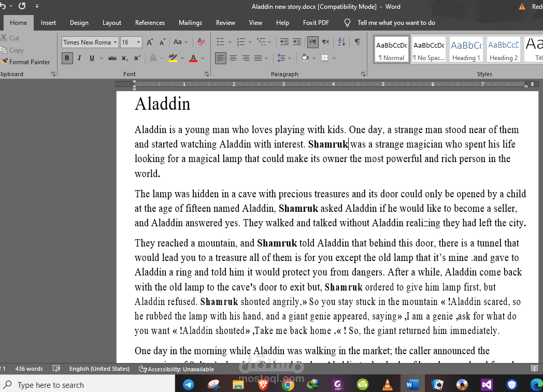Click Tell me what you want to do

[396, 23]
